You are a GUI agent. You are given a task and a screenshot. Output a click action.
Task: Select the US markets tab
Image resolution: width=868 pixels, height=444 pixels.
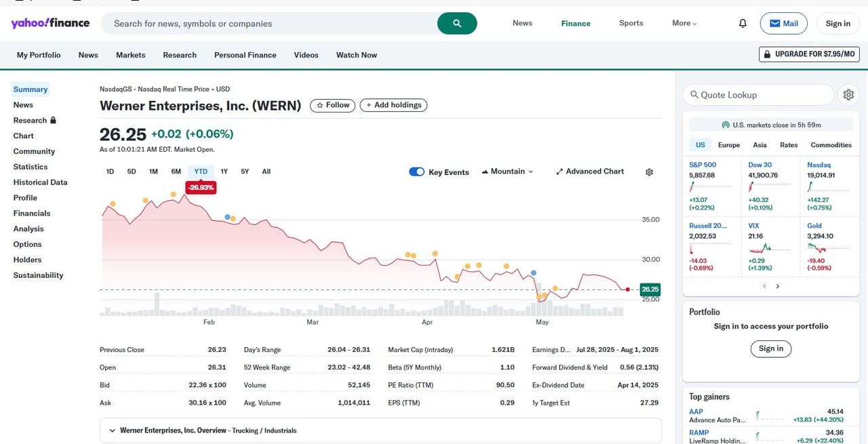701,145
